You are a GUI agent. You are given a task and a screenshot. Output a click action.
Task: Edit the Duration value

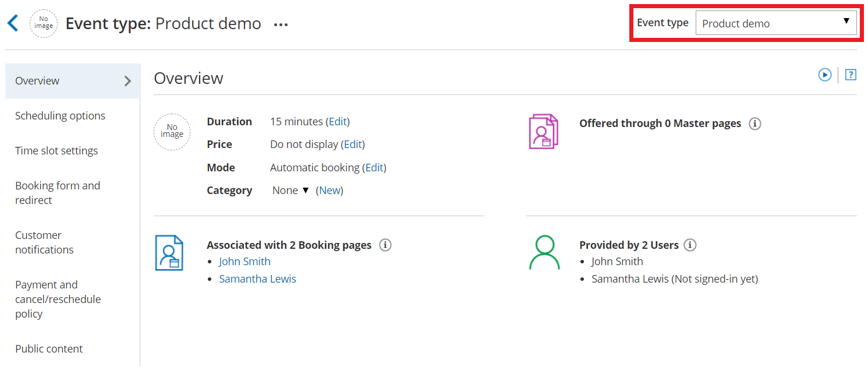338,122
